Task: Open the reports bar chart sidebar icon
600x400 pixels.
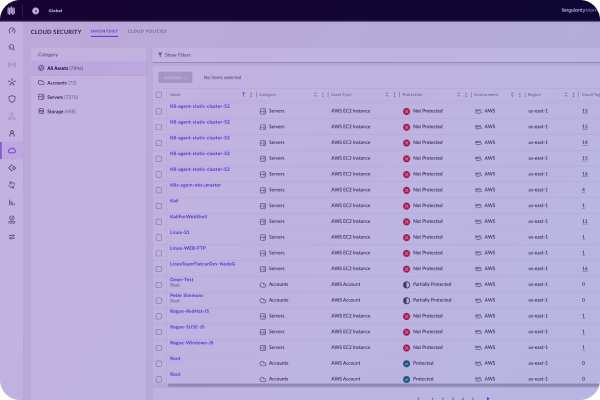Action: (x=12, y=202)
